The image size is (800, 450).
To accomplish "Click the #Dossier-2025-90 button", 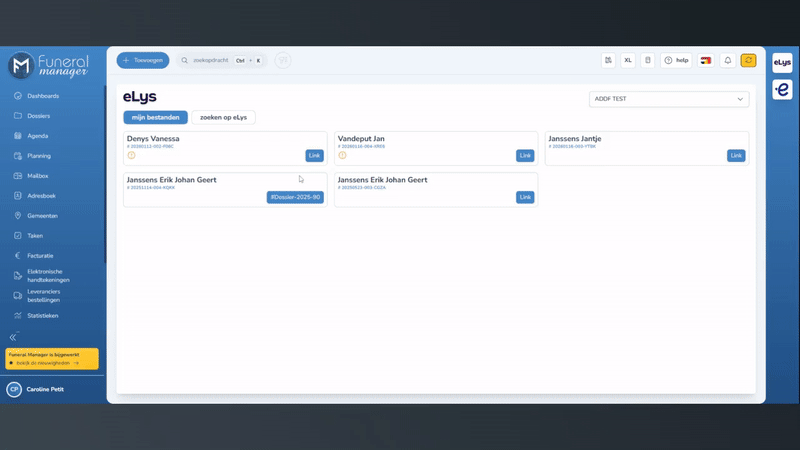I will (295, 197).
